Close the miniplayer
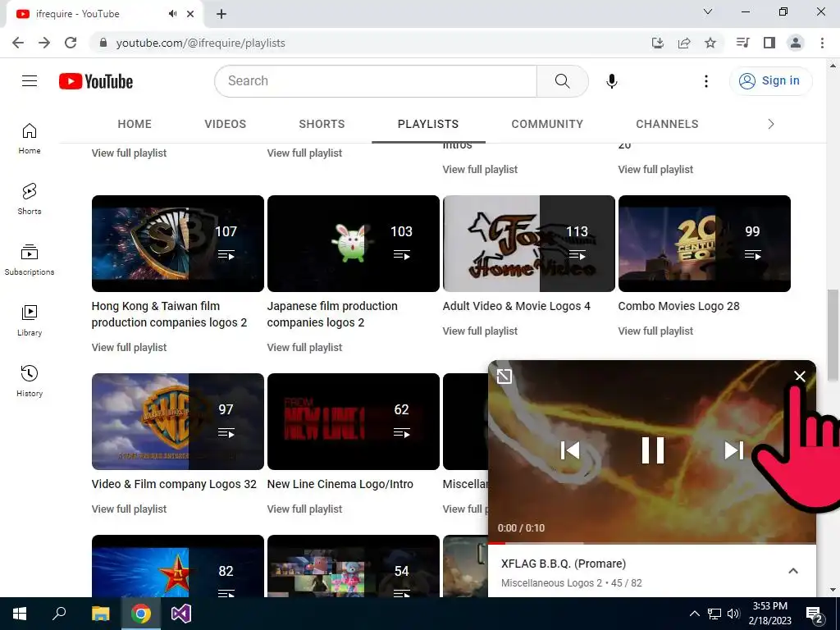840x630 pixels. coord(799,376)
